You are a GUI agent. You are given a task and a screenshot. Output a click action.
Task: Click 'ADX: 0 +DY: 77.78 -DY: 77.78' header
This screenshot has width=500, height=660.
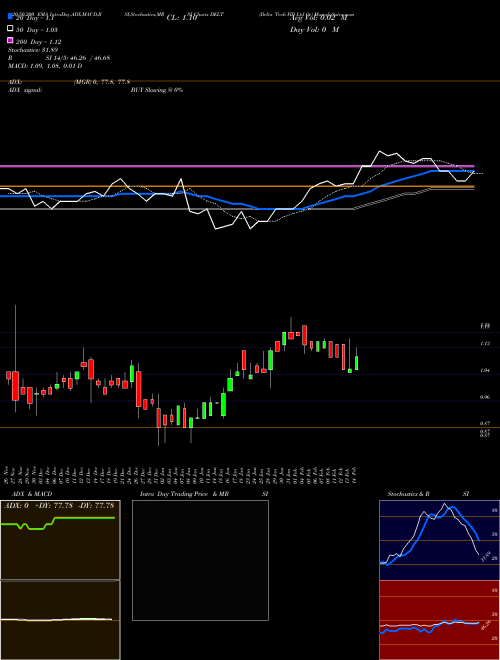(x=59, y=506)
